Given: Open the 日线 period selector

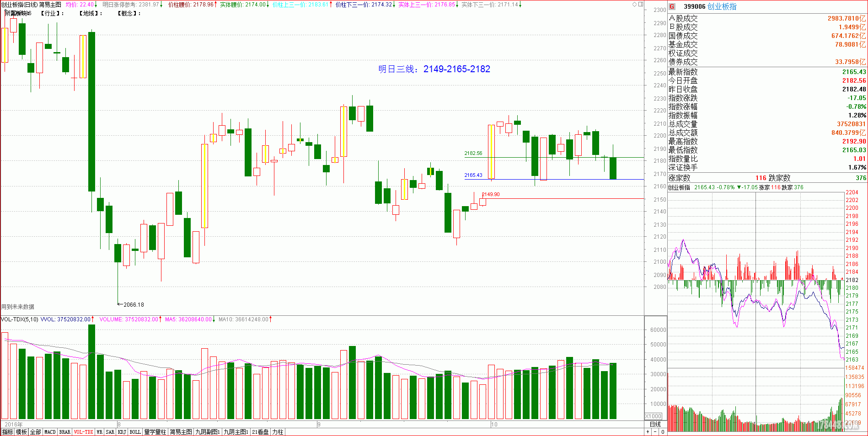Looking at the screenshot, I should pyautogui.click(x=655, y=424).
